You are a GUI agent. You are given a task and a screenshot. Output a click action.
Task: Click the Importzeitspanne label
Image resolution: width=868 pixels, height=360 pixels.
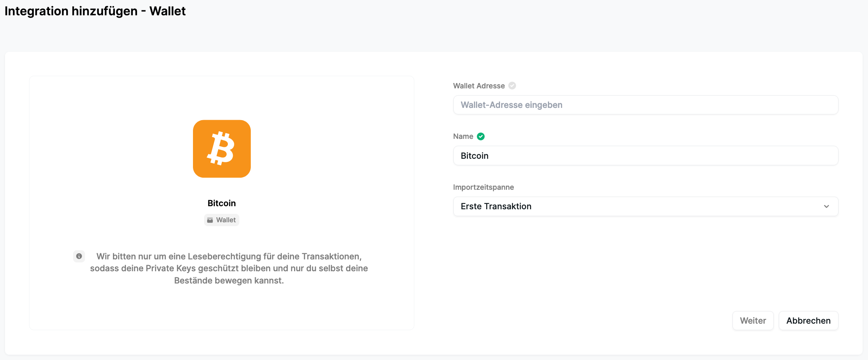pyautogui.click(x=483, y=187)
